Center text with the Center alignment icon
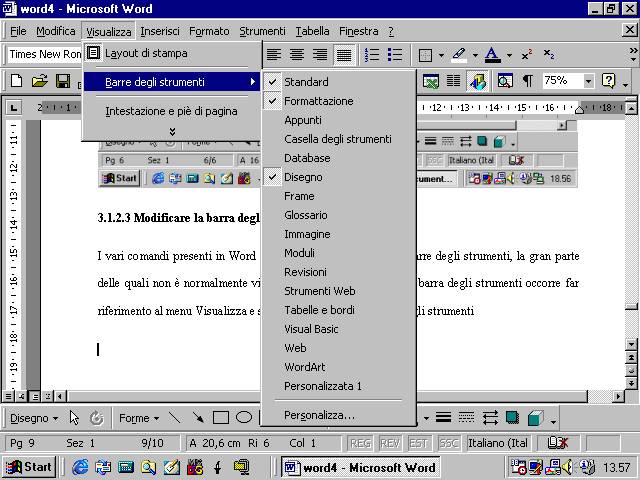640x480 pixels. click(297, 54)
